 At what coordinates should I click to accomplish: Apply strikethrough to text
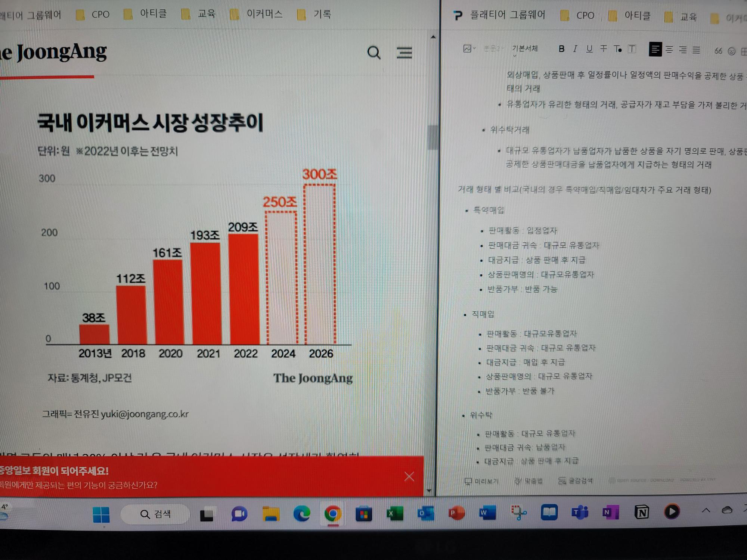pyautogui.click(x=604, y=49)
